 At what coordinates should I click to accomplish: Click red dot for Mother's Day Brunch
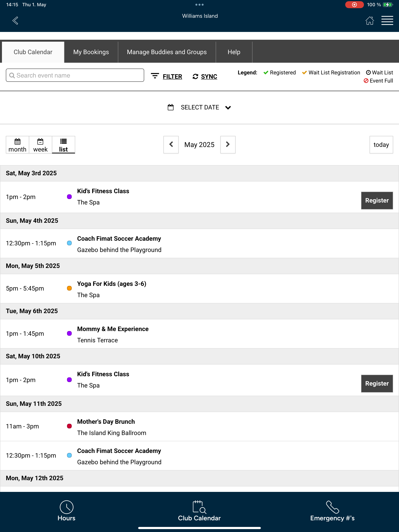[69, 426]
